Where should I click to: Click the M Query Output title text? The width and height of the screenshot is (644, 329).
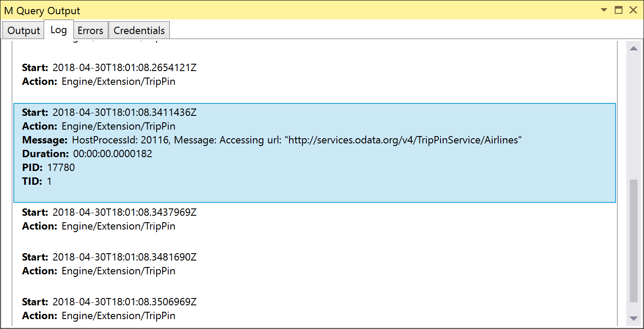coord(42,11)
